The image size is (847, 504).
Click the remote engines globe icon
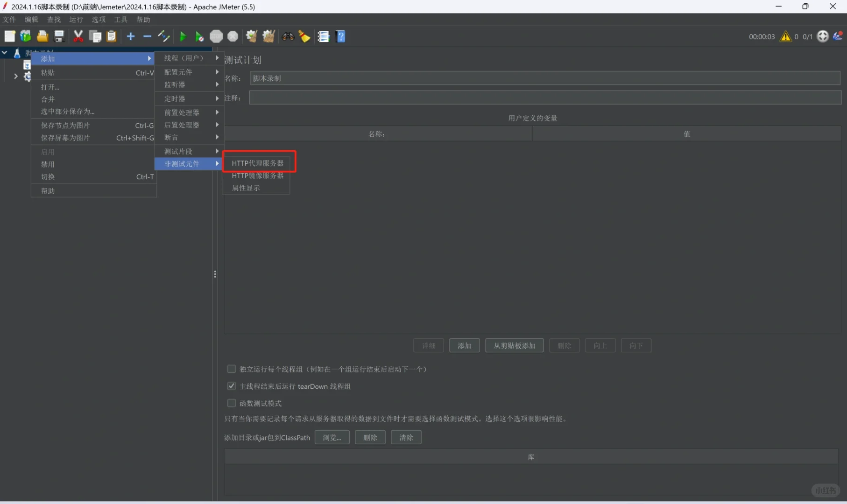tap(823, 36)
